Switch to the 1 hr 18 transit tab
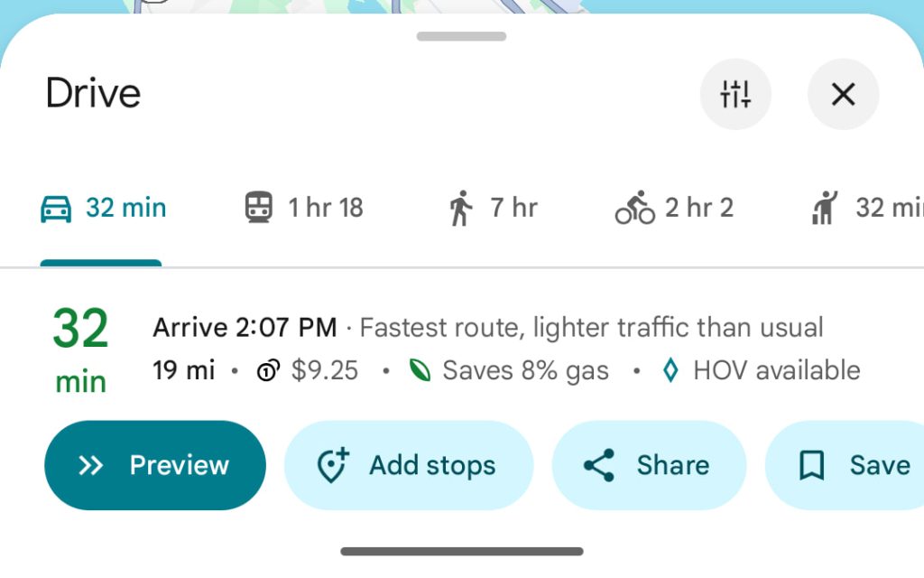Screen dimensions: 924x578 coord(301,207)
